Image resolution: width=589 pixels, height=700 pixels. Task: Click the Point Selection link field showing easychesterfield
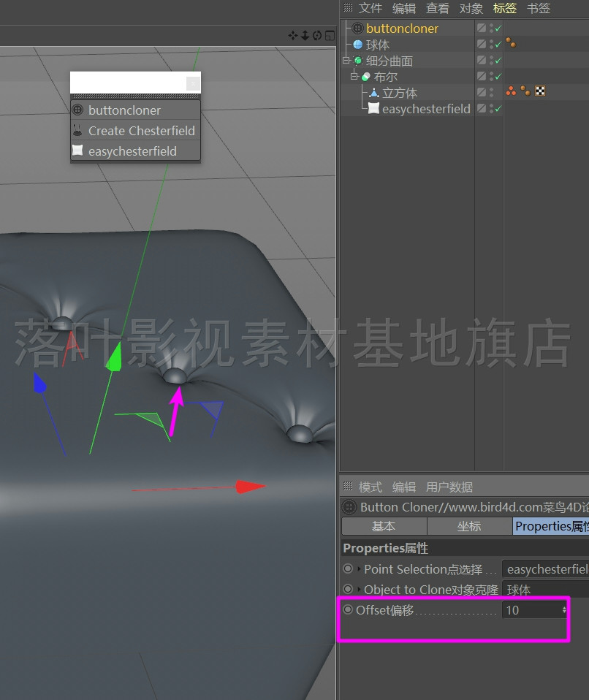point(545,569)
